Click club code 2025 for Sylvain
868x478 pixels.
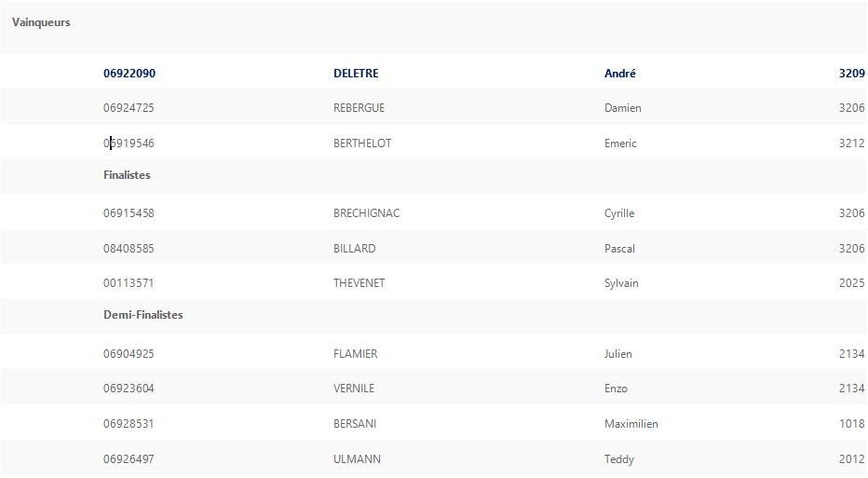(851, 283)
